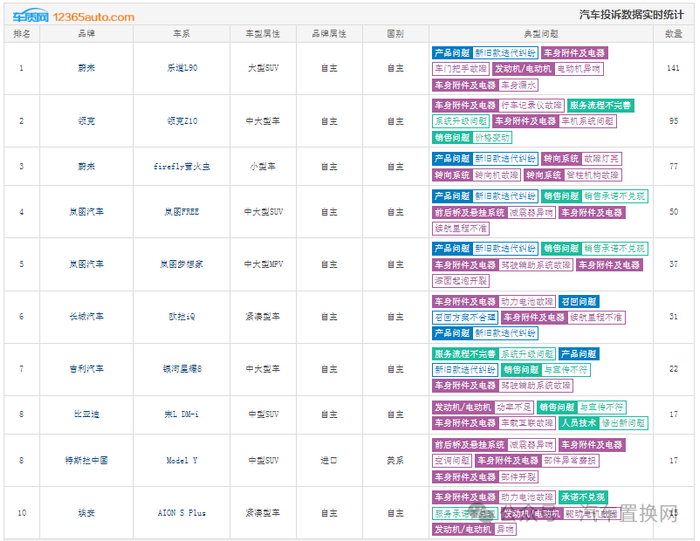Click the 欧拉iQ car series cell

(182, 316)
